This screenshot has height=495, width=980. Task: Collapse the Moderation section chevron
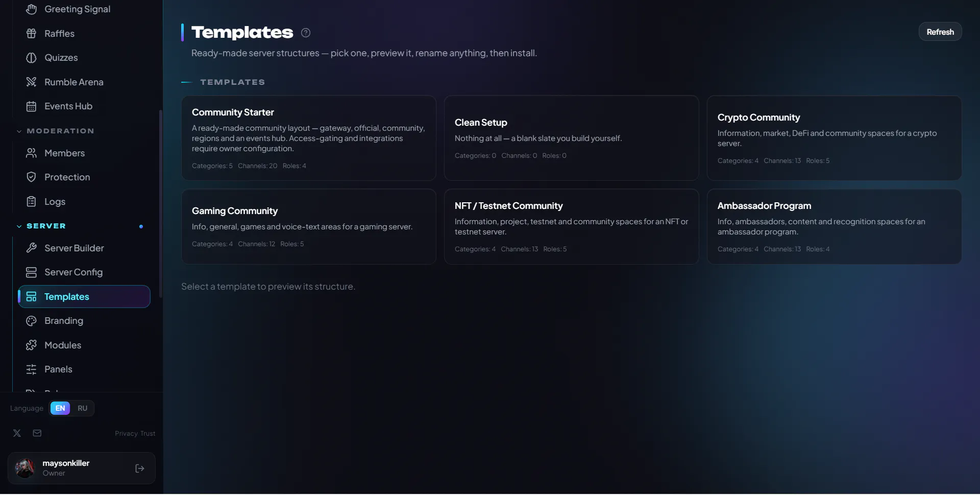(19, 131)
